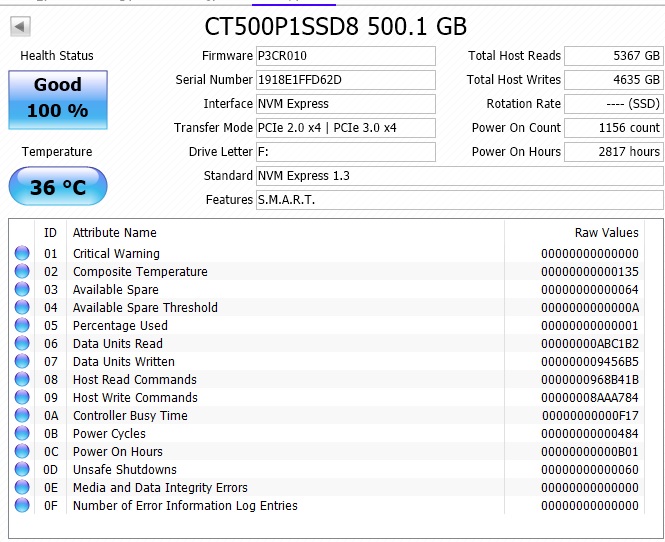
Task: Click raw value 00000000ABC1B2
Action: click(590, 344)
